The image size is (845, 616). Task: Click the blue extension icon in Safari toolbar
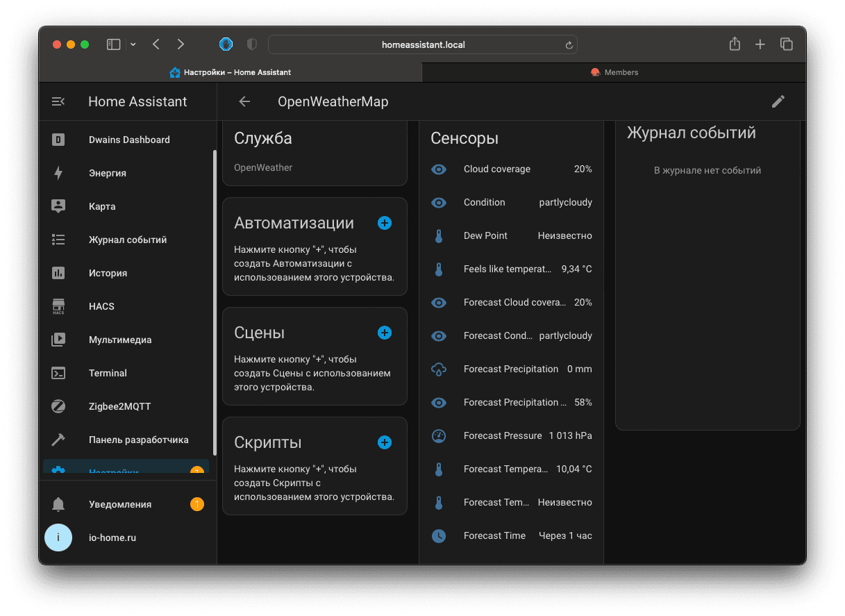pos(226,44)
